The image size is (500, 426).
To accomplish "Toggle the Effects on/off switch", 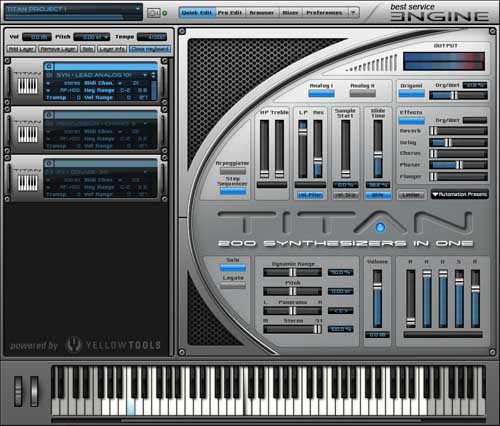I will click(412, 121).
